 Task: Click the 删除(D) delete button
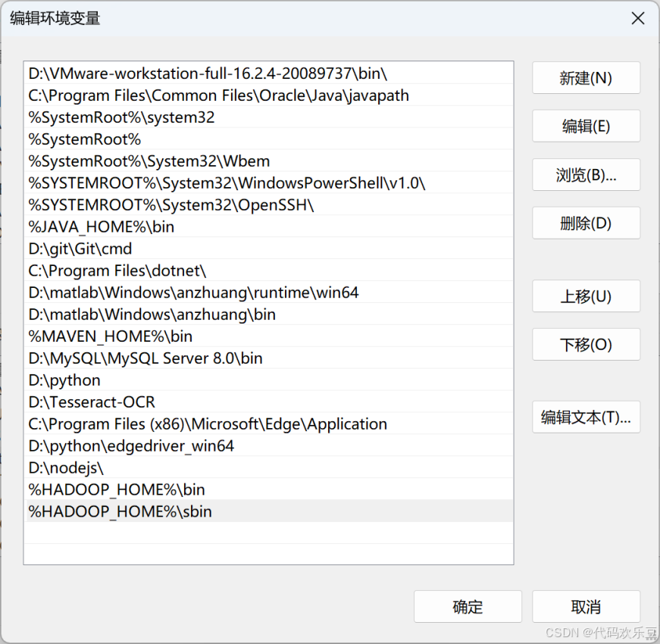[586, 223]
